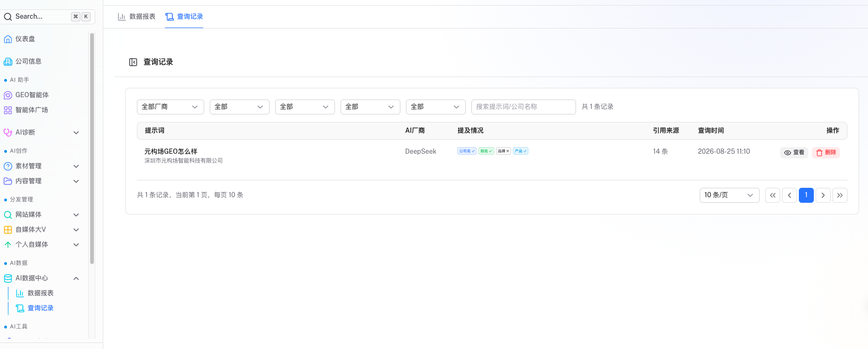Click the 品牌 not-mentioned tag
Image resolution: width=868 pixels, height=349 pixels.
(504, 151)
